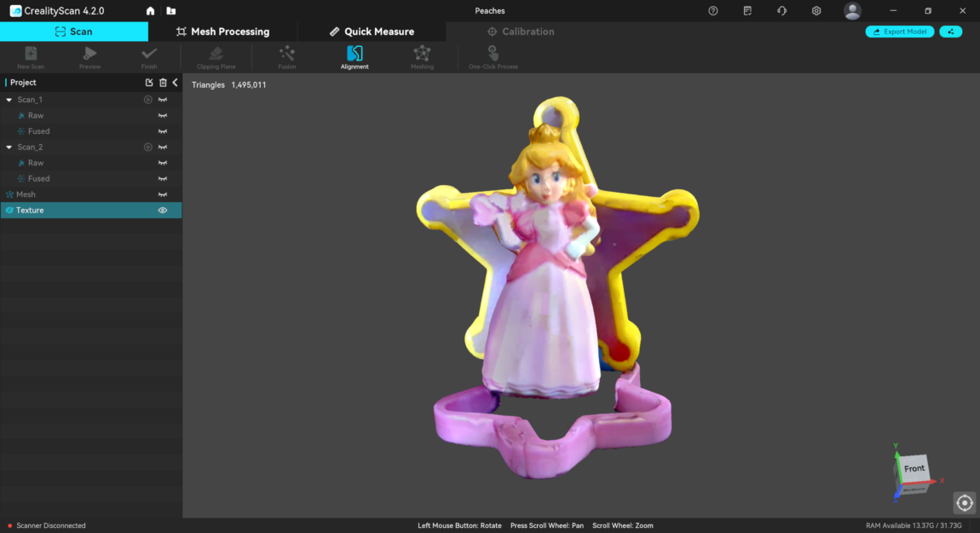The height and width of the screenshot is (533, 980).
Task: Click the Clipping Plane tool
Action: coord(216,56)
